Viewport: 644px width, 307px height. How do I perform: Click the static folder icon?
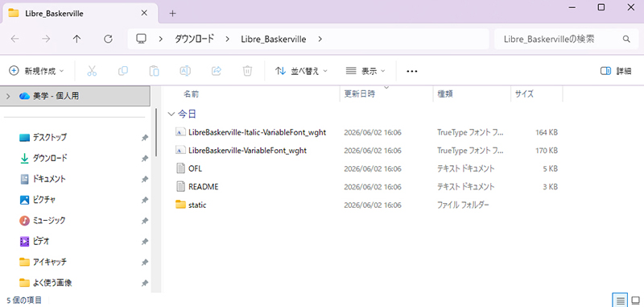[x=180, y=204]
